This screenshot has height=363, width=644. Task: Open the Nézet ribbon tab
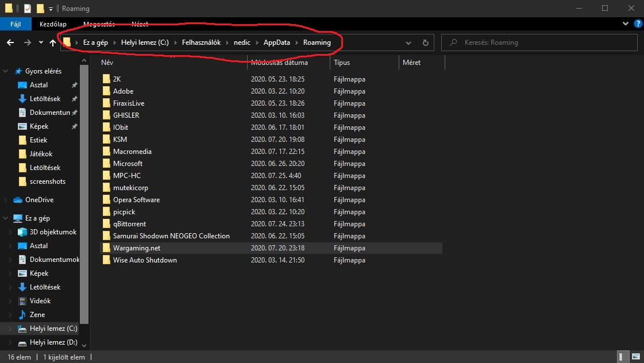(140, 24)
